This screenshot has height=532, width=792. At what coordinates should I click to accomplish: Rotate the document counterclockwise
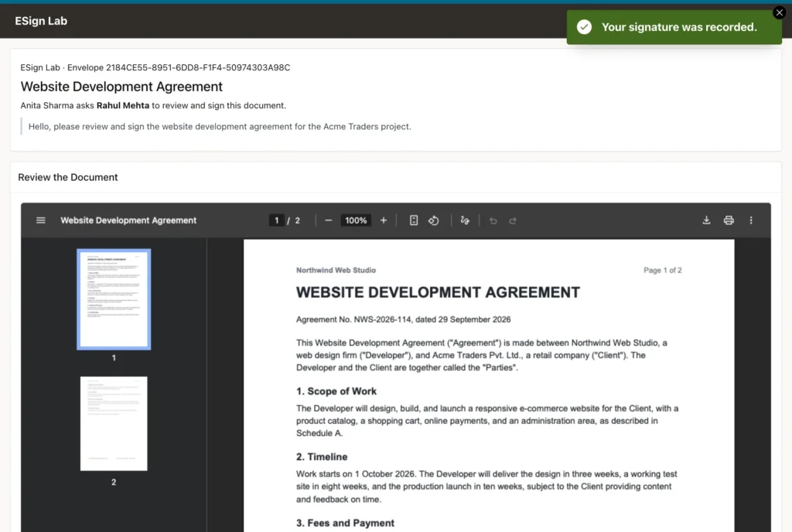pos(434,220)
